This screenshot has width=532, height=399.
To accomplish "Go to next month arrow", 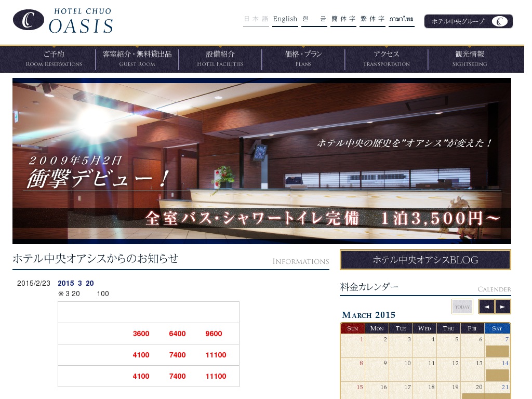I will point(502,307).
